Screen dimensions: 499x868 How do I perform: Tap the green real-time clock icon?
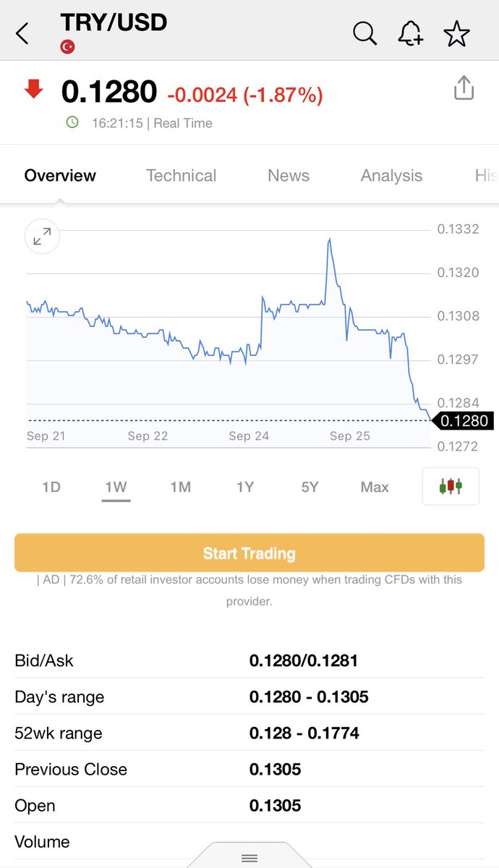tap(72, 123)
